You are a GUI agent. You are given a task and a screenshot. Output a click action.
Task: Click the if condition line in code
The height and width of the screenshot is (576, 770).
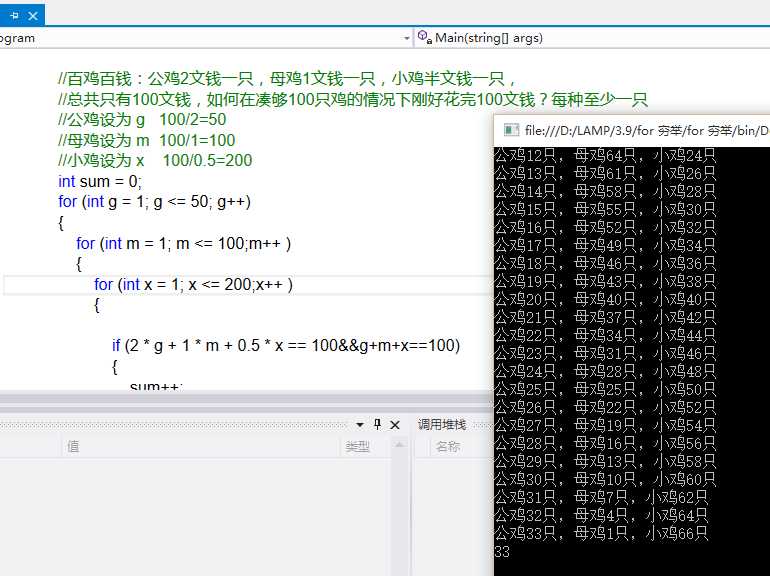click(x=286, y=346)
